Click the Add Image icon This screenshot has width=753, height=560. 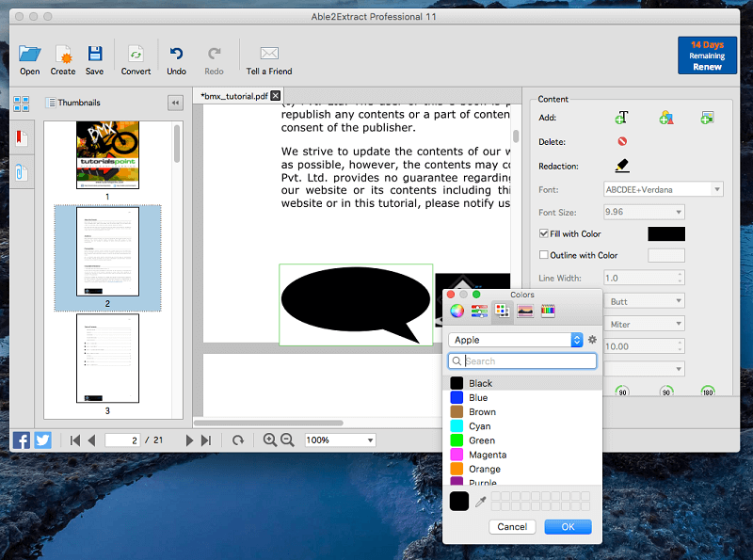click(707, 118)
